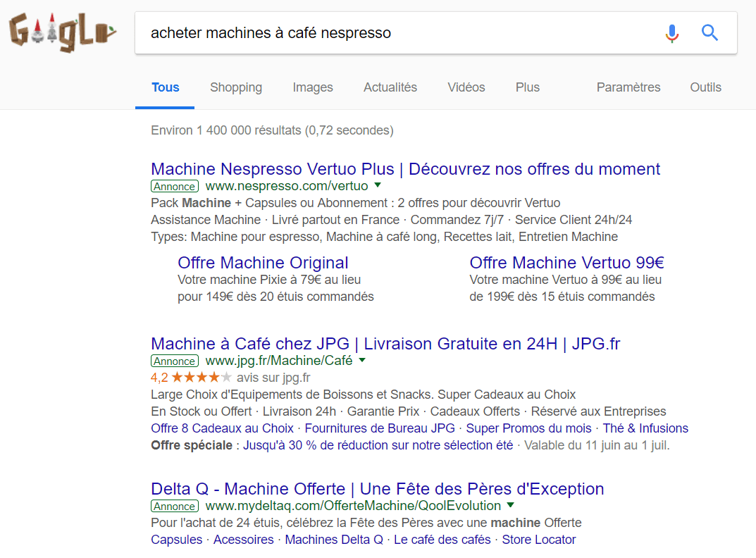Open the Delta Q Machine Offerte result
This screenshot has width=756, height=558.
coord(377,489)
